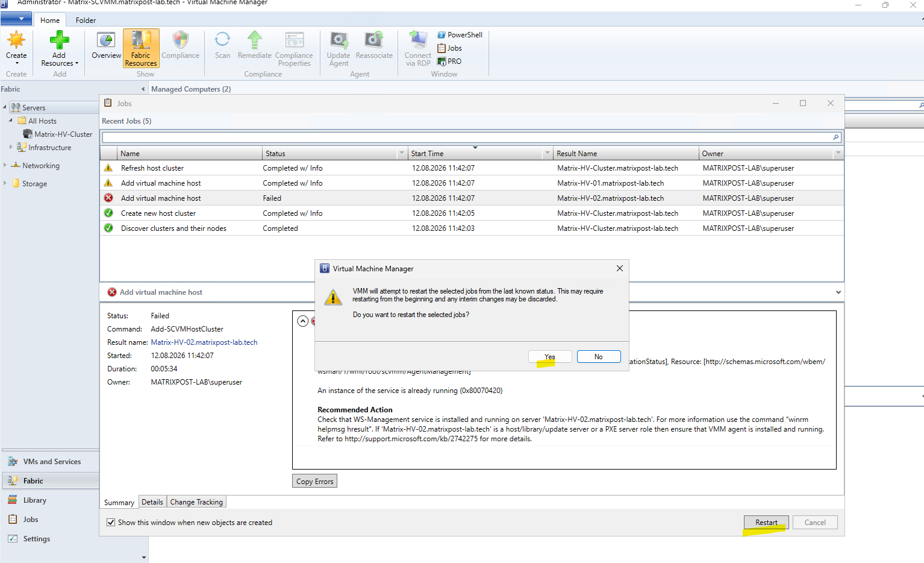
Task: Open the Owner column filter dropdown
Action: tap(838, 154)
